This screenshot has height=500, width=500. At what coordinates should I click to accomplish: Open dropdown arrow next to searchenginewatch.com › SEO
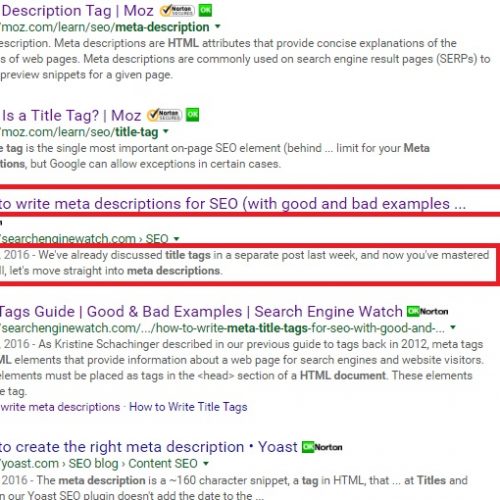[177, 238]
